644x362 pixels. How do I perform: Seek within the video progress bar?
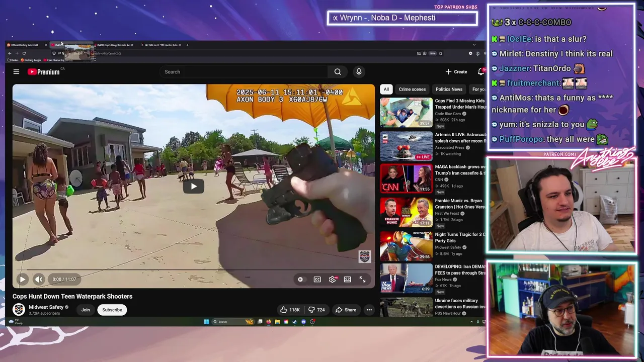pos(194,270)
